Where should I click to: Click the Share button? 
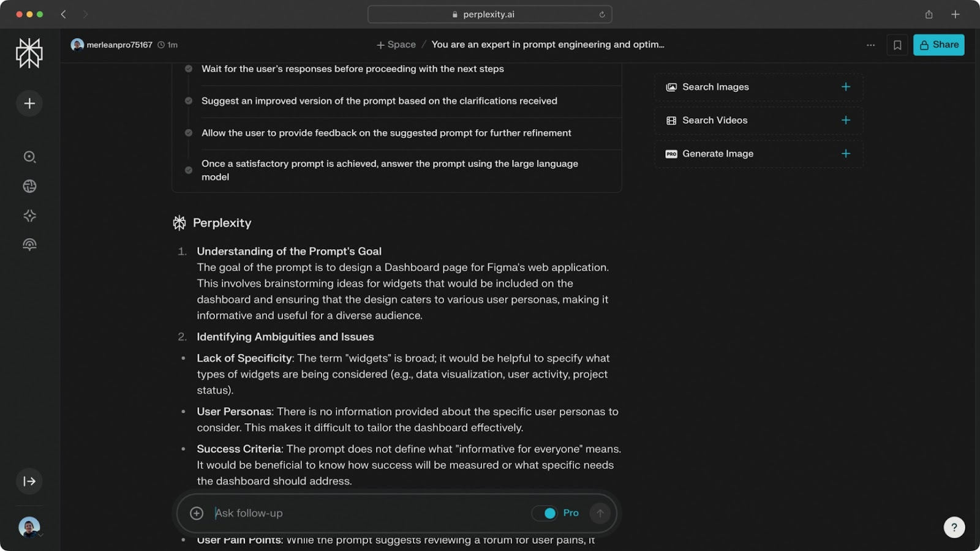click(938, 45)
